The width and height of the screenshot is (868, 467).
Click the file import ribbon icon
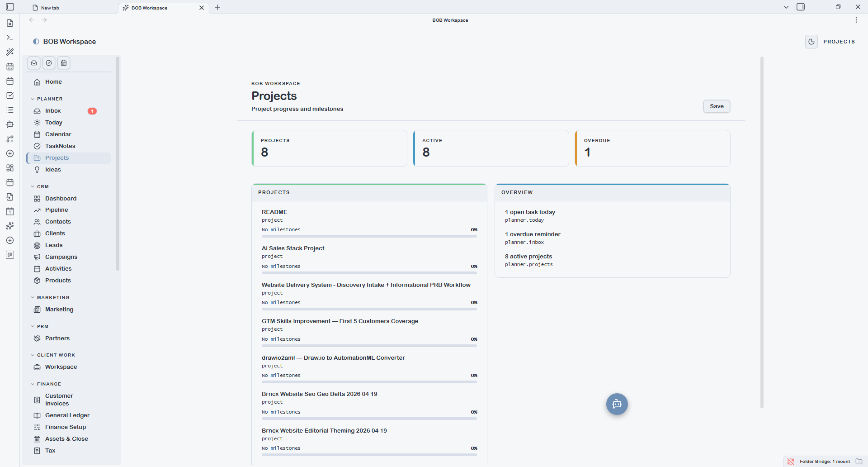tap(10, 197)
